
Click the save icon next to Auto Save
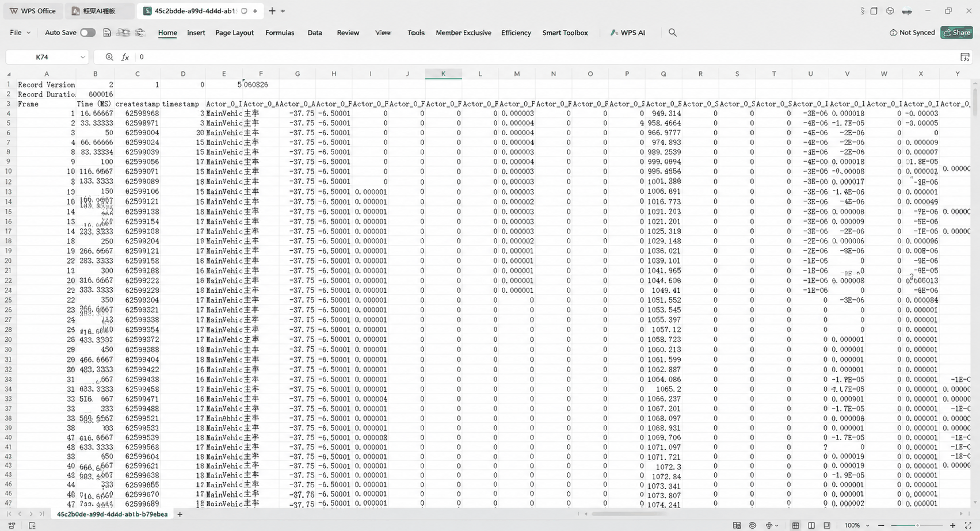coord(107,33)
